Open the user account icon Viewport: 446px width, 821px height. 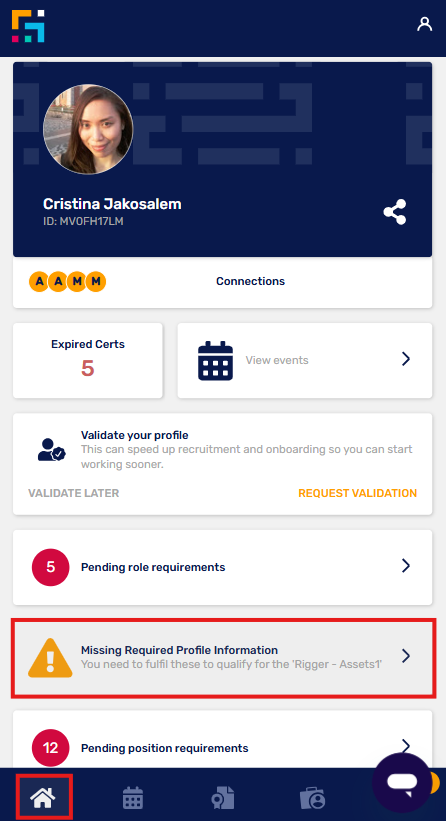click(424, 24)
